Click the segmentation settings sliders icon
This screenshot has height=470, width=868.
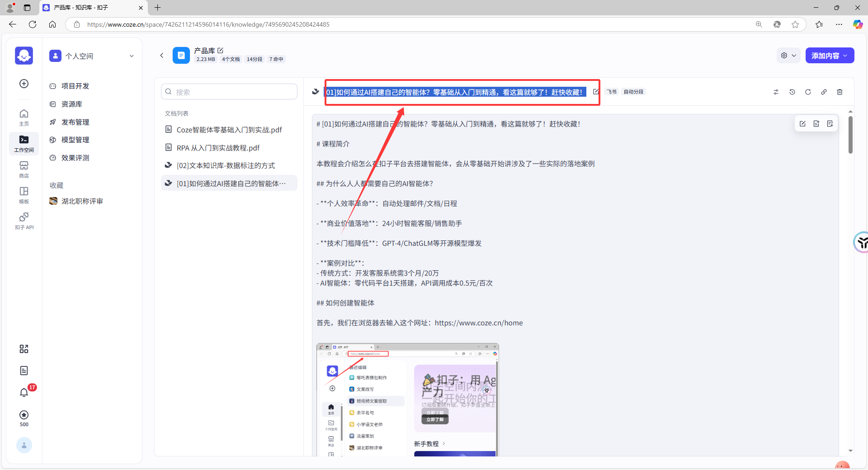pyautogui.click(x=776, y=92)
